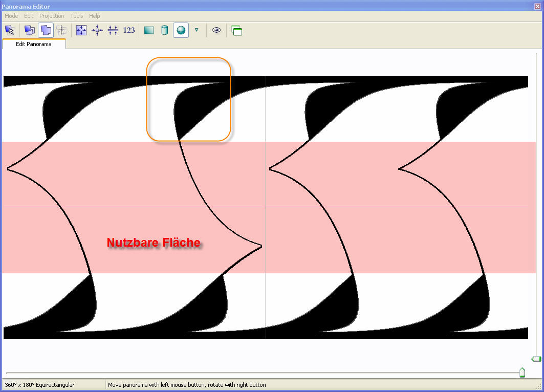
Task: Select the Edit Panorama tab
Action: pos(34,44)
